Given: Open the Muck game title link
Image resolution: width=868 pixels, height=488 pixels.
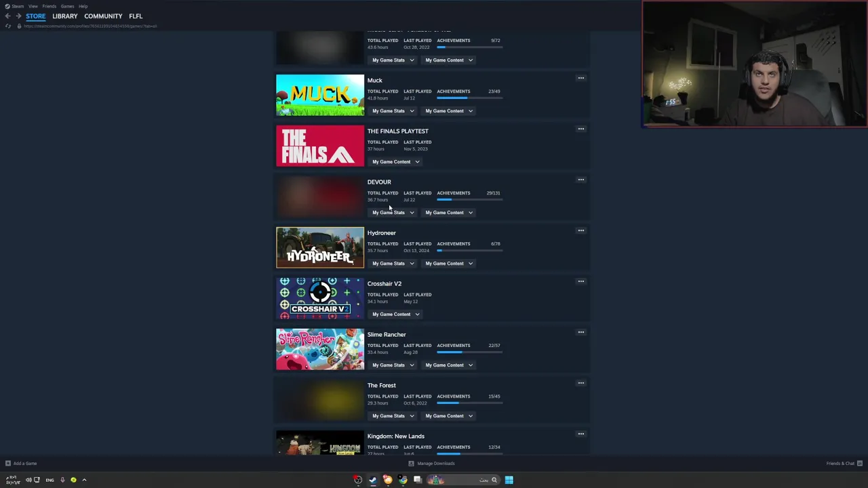Looking at the screenshot, I should pyautogui.click(x=375, y=81).
